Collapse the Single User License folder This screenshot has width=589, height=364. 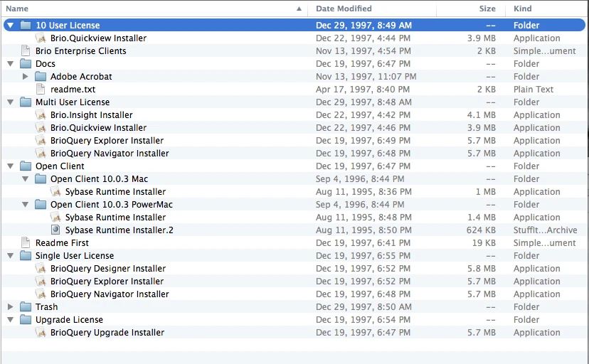point(11,256)
